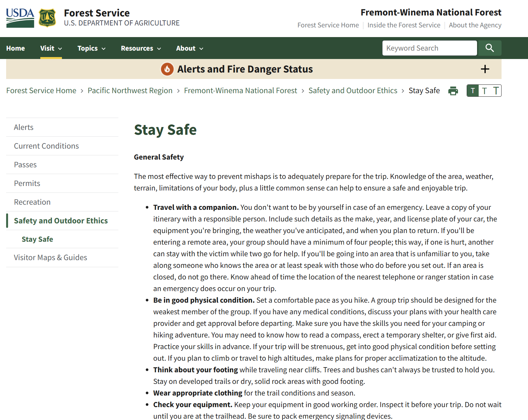Follow the Pacific Northwest Region breadcrumb
Viewport: 528px width, 420px height.
(x=130, y=91)
